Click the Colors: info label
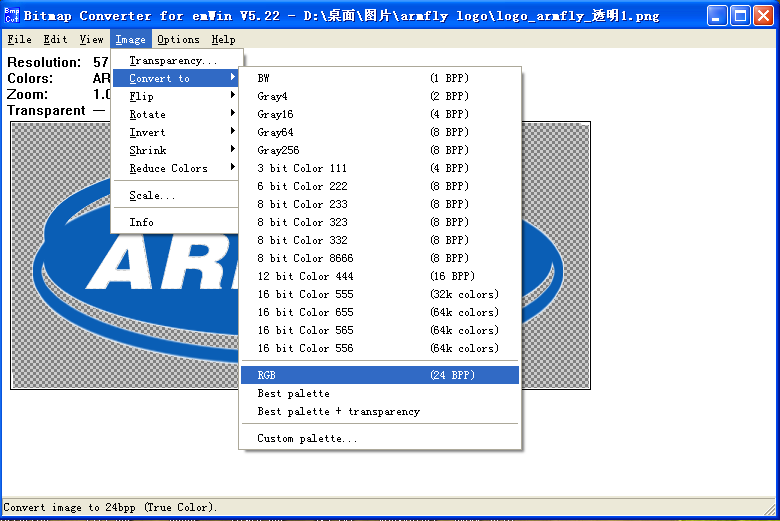The height and width of the screenshot is (521, 780). coord(30,78)
